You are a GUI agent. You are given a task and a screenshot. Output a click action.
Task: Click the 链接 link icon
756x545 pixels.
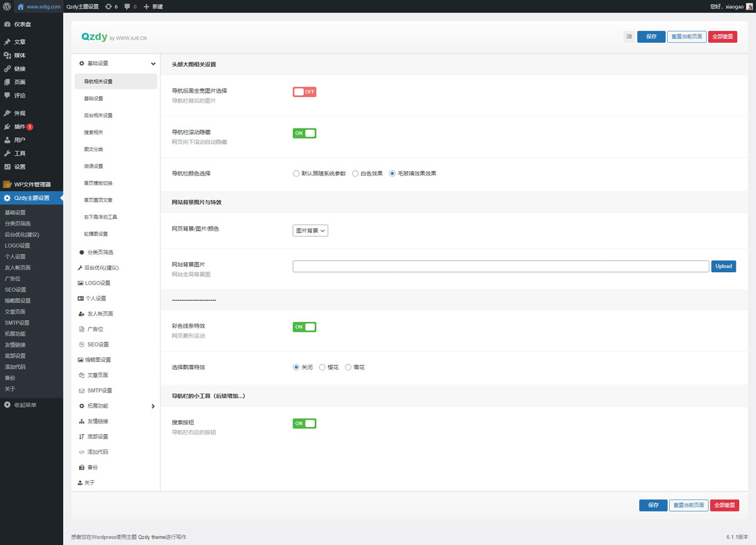[7, 69]
